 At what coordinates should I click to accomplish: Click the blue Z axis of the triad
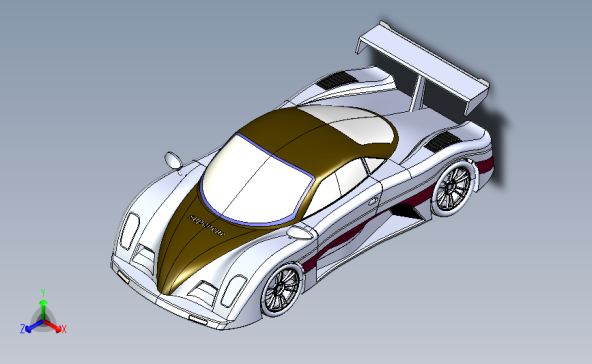click(31, 327)
